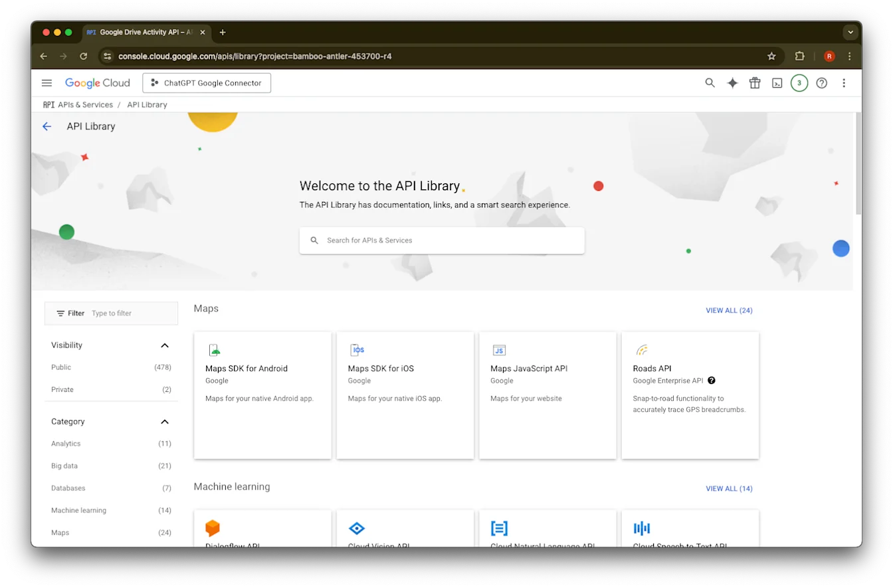This screenshot has width=893, height=588.
Task: Collapse the Category filter section
Action: (x=165, y=422)
